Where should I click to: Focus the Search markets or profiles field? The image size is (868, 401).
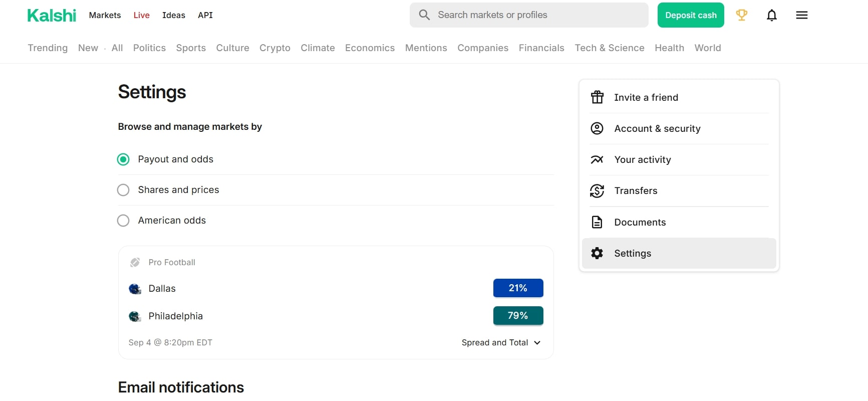tap(529, 15)
